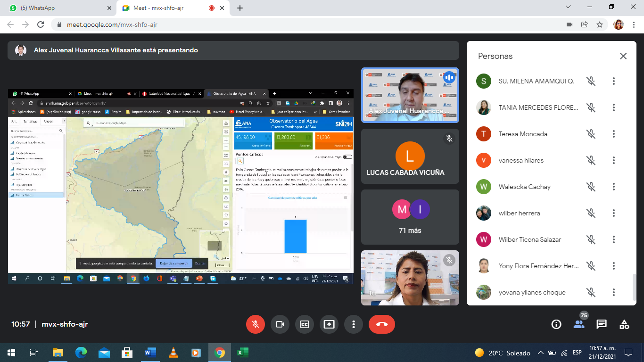Switch to the WhatsApp browser tab
Viewport: 644px width, 362px height.
60,8
